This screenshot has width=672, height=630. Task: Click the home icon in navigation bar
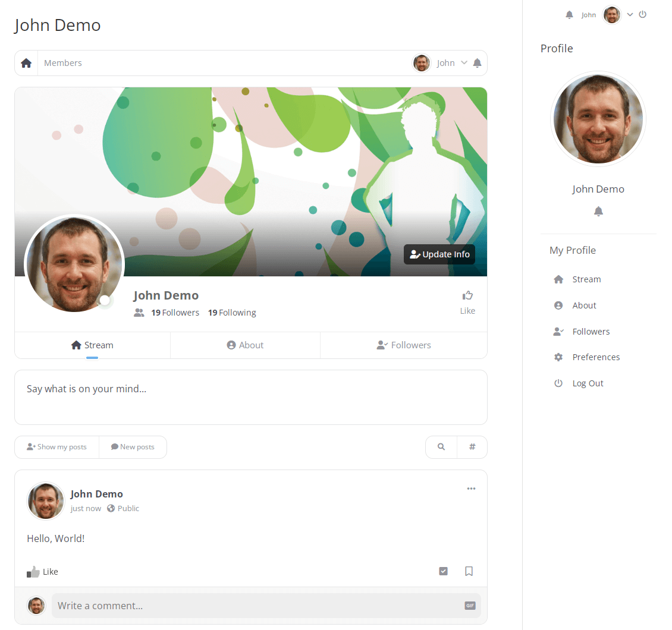click(x=26, y=63)
